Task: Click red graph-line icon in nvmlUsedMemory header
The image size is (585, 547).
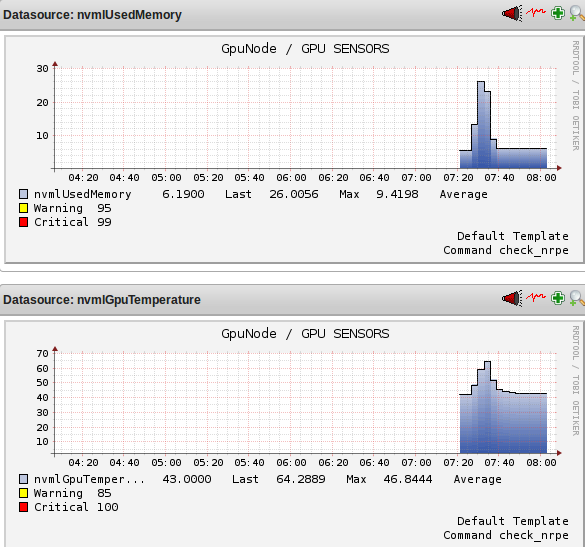Action: click(x=536, y=12)
